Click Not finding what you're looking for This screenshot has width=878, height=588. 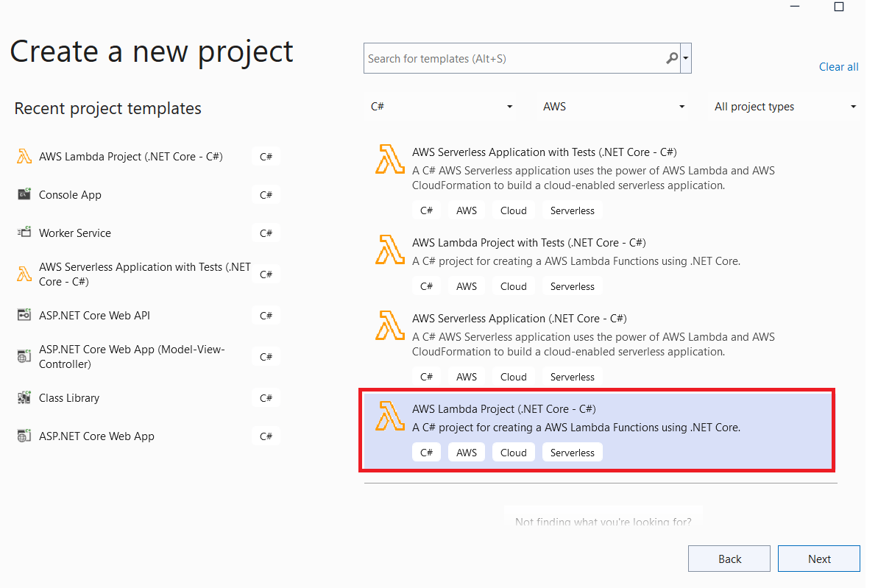[603, 521]
